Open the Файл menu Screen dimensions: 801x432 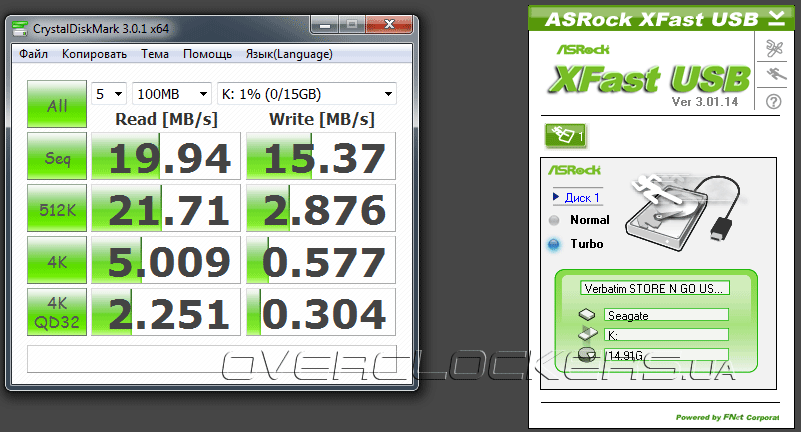tap(34, 54)
